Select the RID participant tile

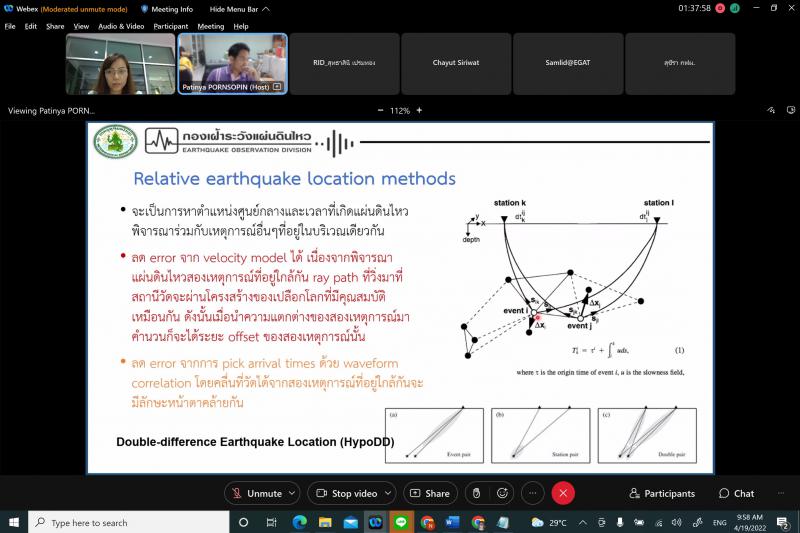point(344,64)
